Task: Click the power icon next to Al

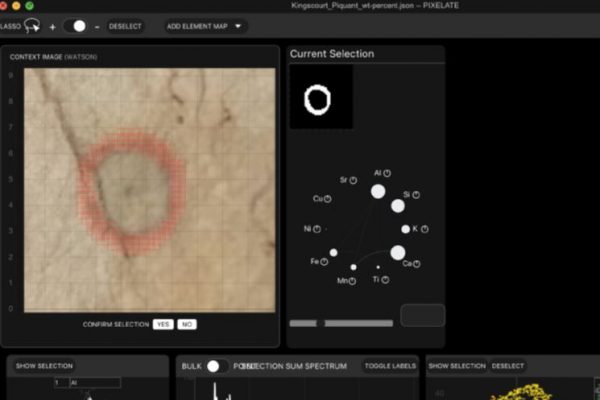Action: [387, 173]
